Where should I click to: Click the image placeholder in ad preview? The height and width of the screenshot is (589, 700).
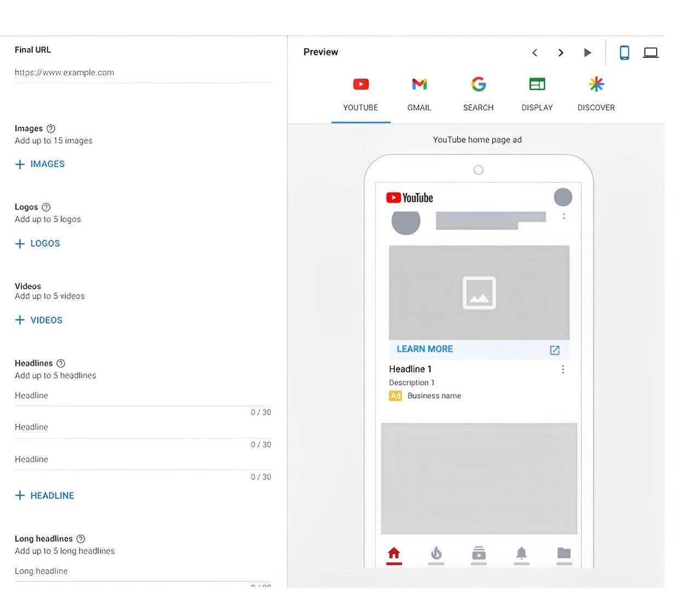(479, 293)
